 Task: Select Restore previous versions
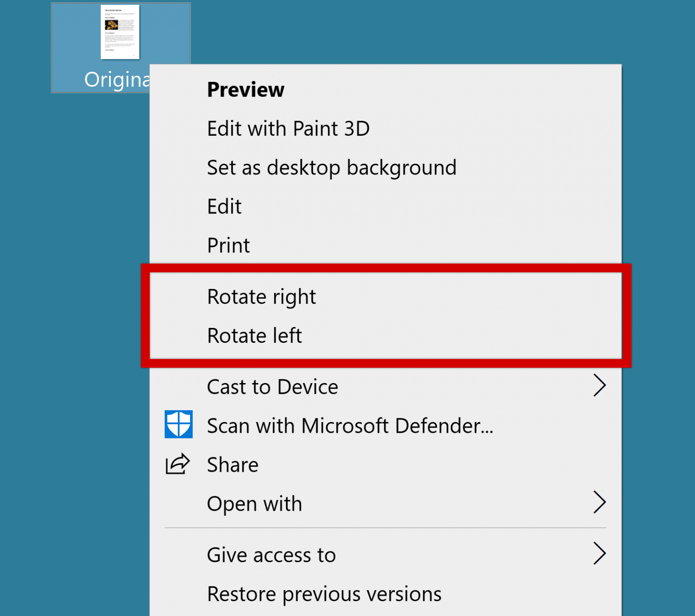(324, 594)
